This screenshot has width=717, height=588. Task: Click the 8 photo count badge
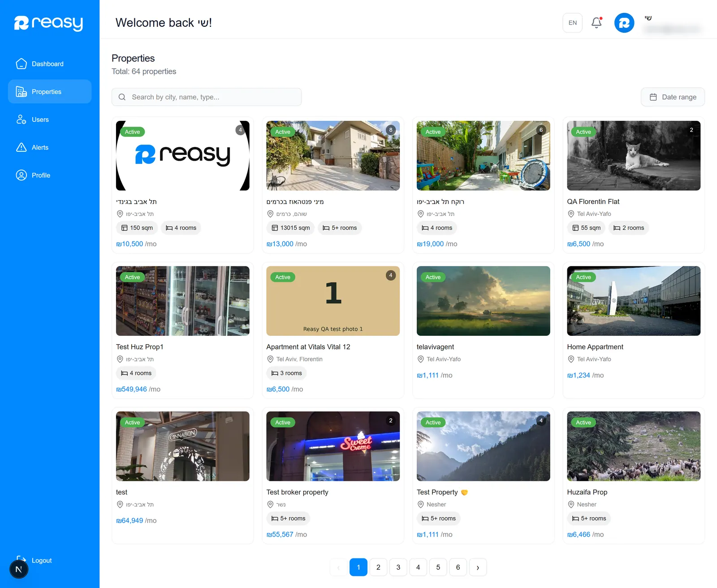(x=391, y=130)
